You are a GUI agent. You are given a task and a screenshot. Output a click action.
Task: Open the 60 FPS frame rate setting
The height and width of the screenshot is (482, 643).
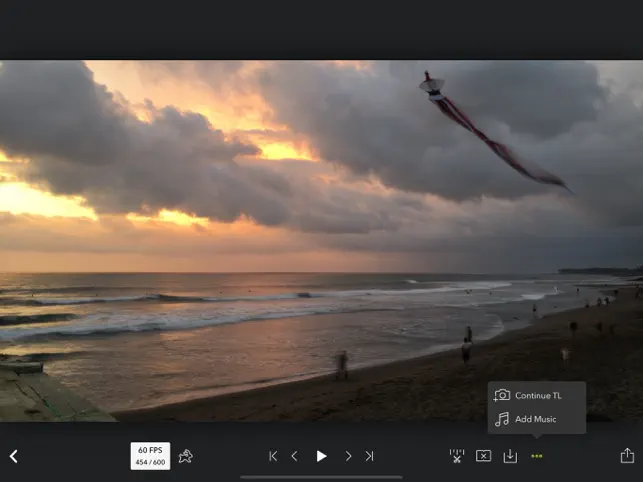(150, 456)
